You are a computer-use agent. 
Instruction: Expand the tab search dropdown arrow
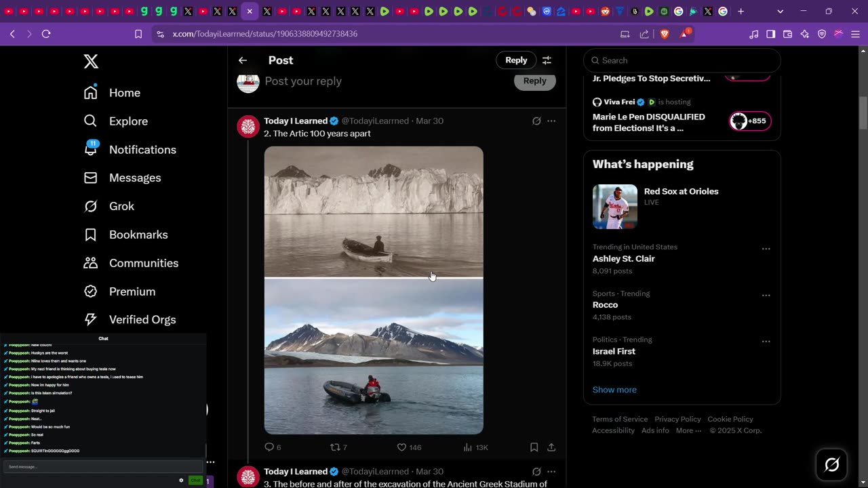point(780,12)
